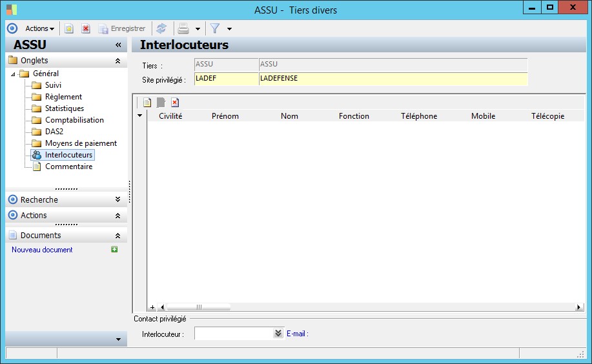Image resolution: width=592 pixels, height=364 pixels.
Task: Click the grid scroll right arrow
Action: tap(578, 307)
